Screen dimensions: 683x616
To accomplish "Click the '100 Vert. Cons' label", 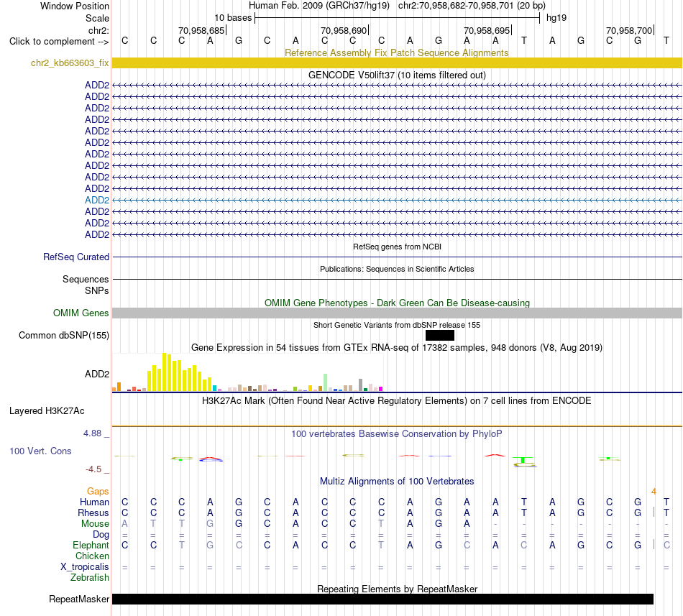I will tap(40, 451).
